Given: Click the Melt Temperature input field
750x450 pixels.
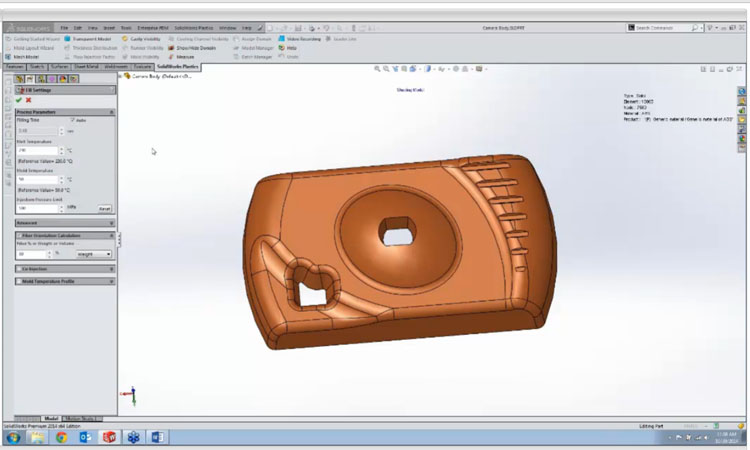Looking at the screenshot, I should [x=36, y=151].
